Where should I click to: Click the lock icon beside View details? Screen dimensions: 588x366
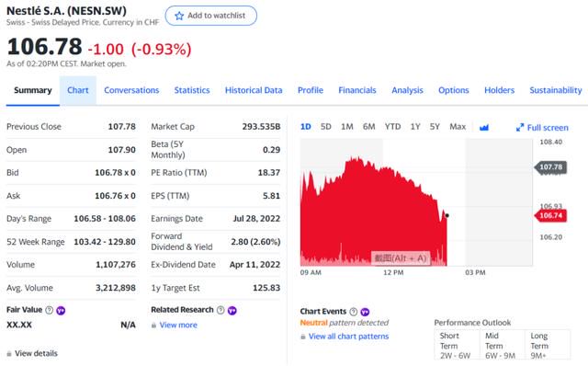[9, 354]
